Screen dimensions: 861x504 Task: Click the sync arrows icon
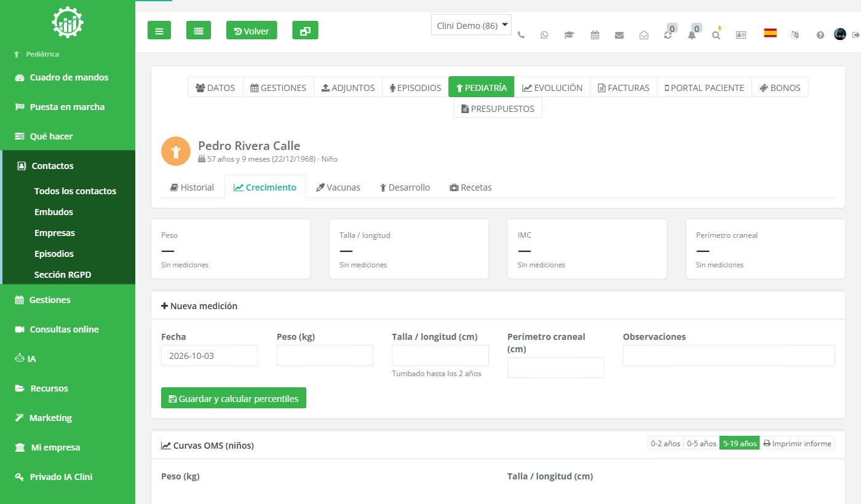(x=668, y=35)
